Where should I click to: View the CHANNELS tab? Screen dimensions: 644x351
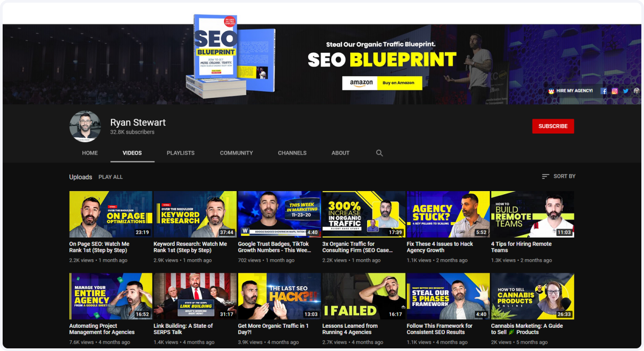292,153
